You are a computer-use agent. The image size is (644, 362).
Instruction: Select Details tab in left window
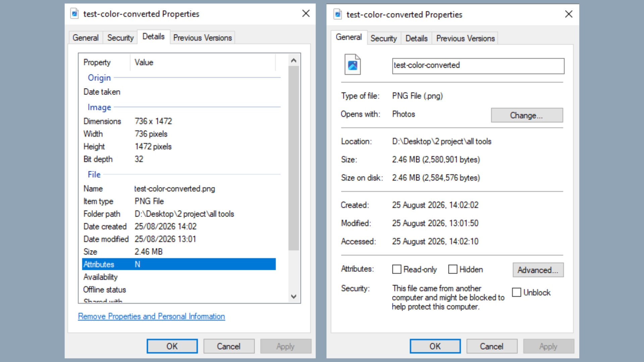tap(154, 37)
